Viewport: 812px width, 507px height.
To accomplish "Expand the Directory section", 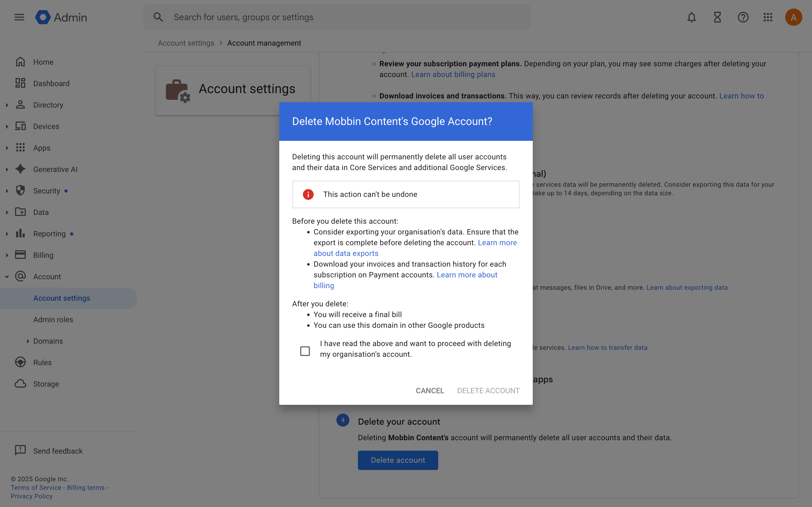I will [7, 105].
